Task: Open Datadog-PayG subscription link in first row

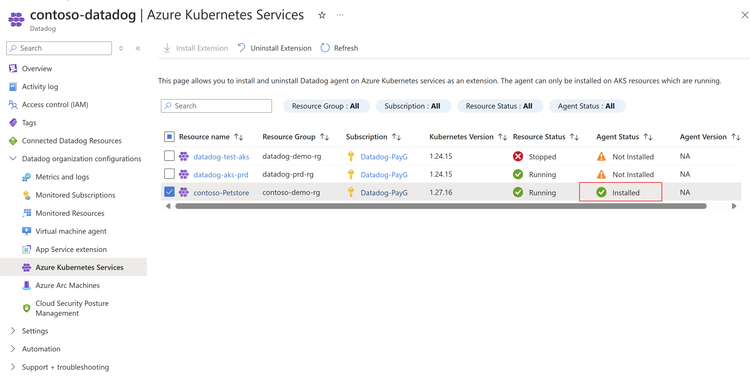Action: [x=384, y=156]
